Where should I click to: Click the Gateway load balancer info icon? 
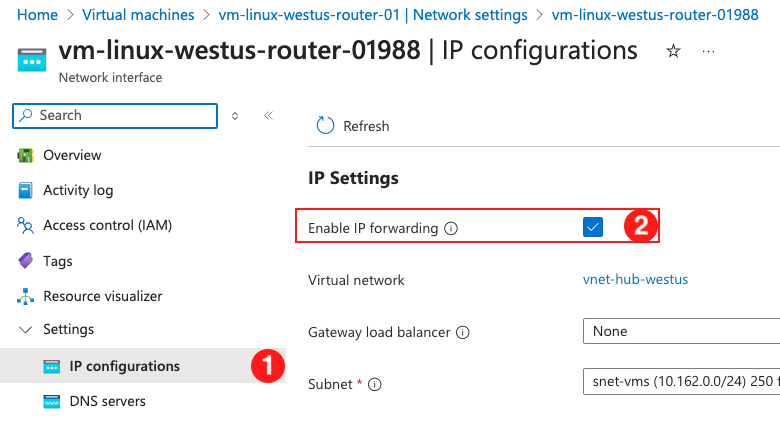pos(463,332)
